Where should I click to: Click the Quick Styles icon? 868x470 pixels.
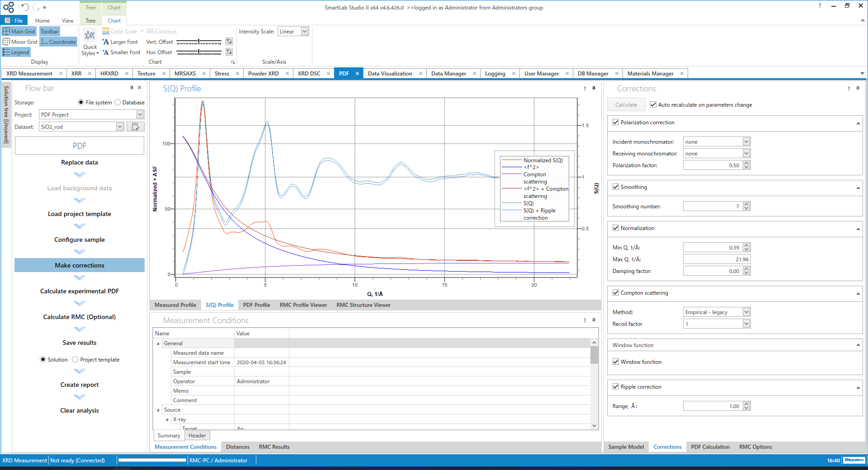[90, 36]
